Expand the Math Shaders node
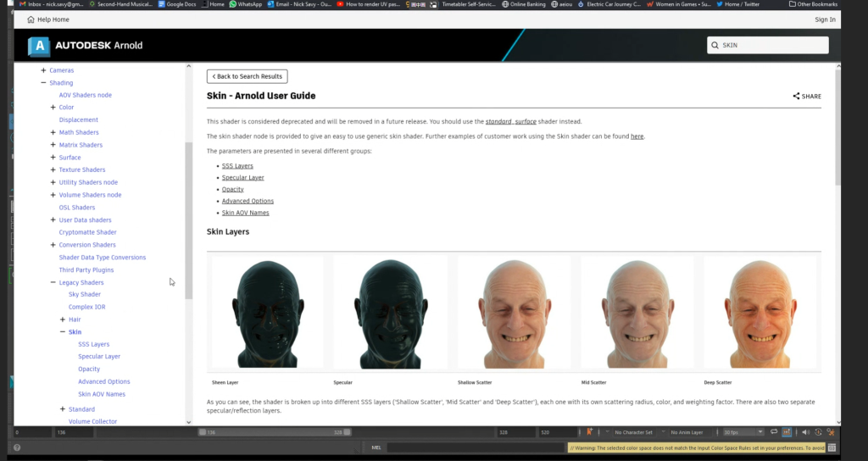 point(53,132)
